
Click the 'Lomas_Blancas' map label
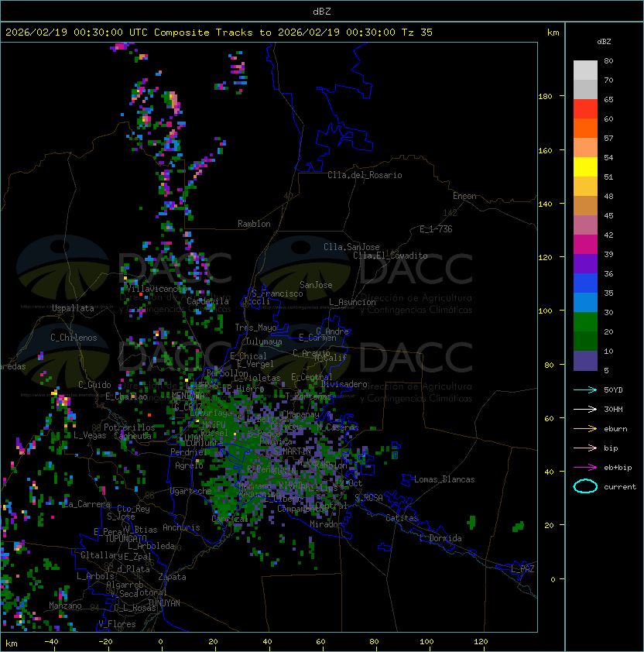(x=444, y=479)
